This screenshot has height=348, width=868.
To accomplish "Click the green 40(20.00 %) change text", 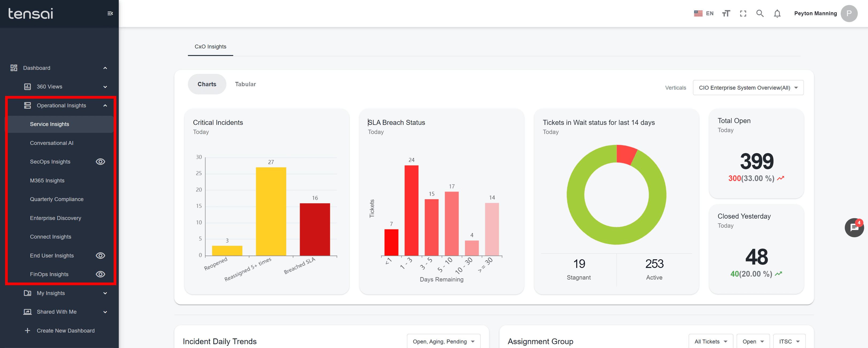I will (751, 274).
